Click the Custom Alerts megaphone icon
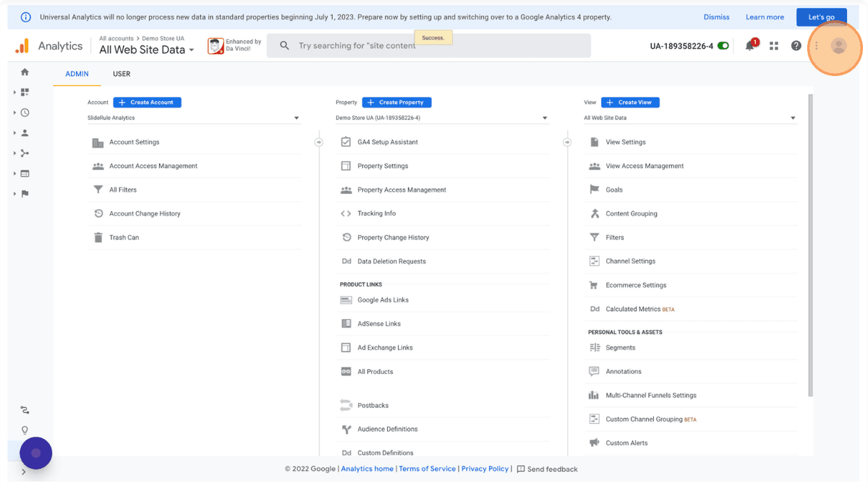The height and width of the screenshot is (484, 868). (x=595, y=443)
